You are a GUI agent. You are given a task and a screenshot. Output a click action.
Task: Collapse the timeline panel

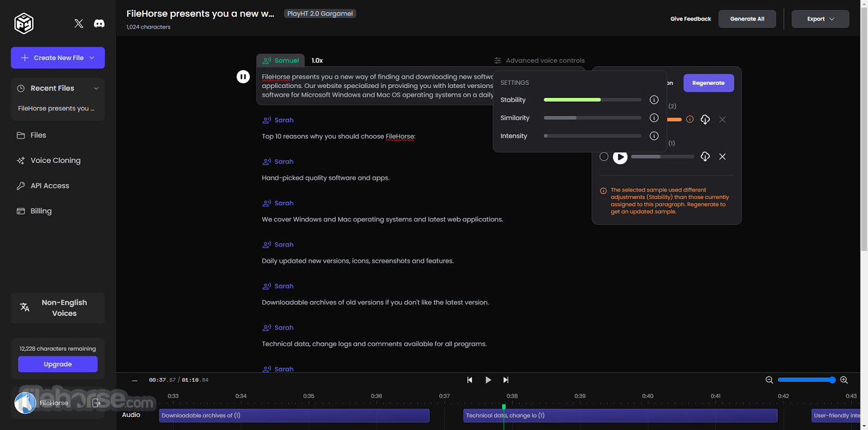[x=135, y=380]
